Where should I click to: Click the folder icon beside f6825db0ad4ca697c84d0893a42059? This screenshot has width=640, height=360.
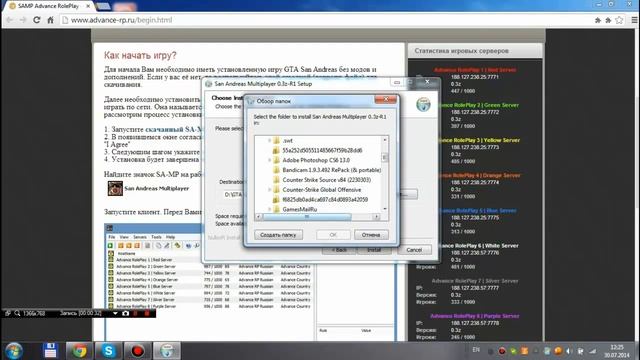pos(276,200)
